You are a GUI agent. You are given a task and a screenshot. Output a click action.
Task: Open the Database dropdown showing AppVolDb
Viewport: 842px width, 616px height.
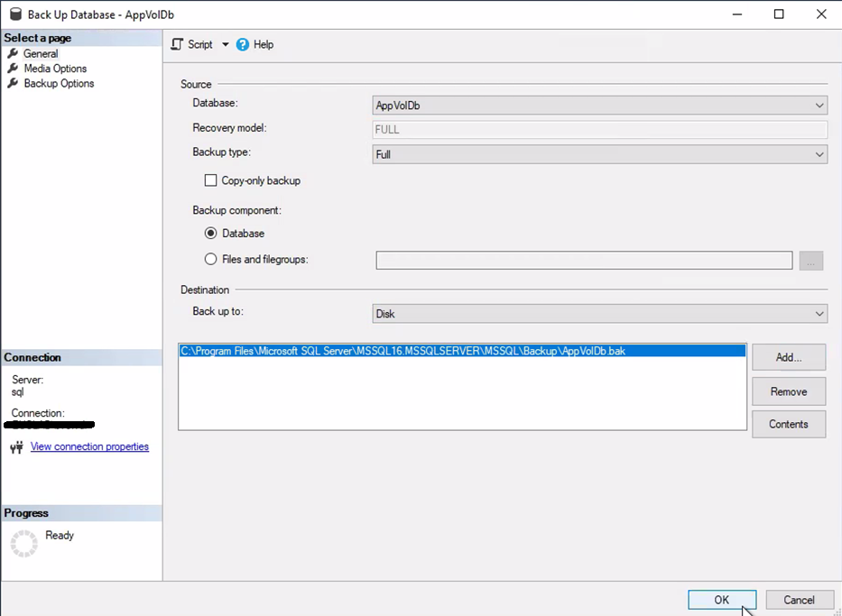599,106
